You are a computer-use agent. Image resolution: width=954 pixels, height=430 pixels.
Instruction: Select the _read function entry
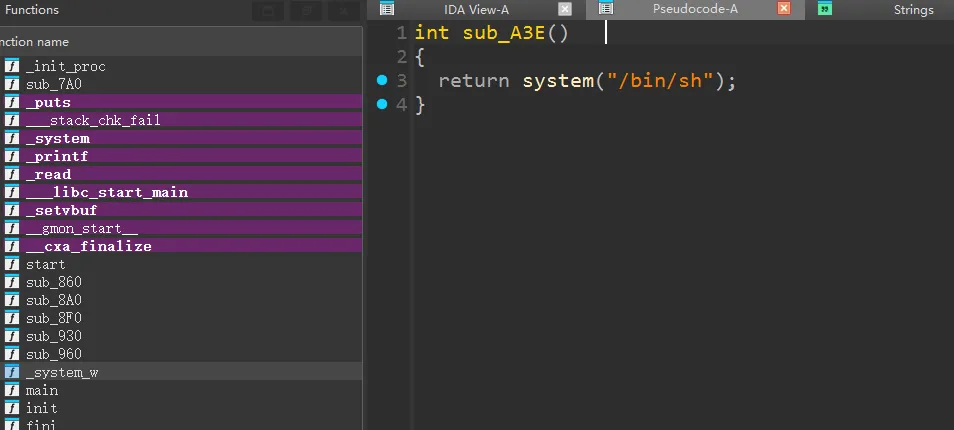(48, 174)
